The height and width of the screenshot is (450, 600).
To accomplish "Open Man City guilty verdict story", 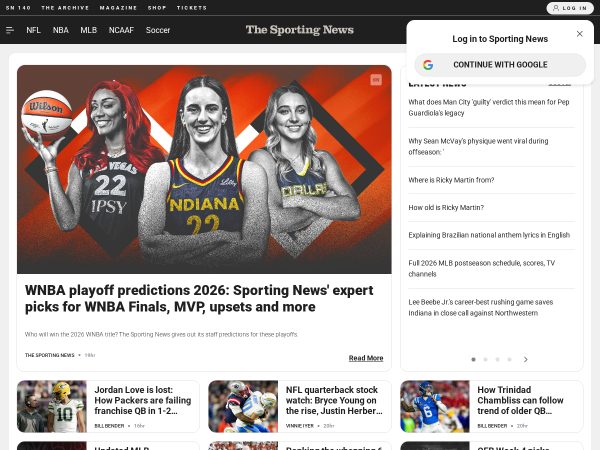I will pos(489,108).
